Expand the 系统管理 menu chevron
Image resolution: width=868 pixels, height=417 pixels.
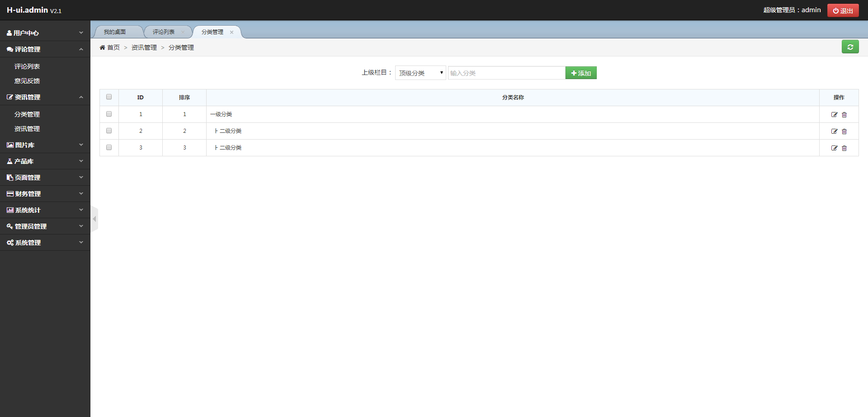click(81, 242)
